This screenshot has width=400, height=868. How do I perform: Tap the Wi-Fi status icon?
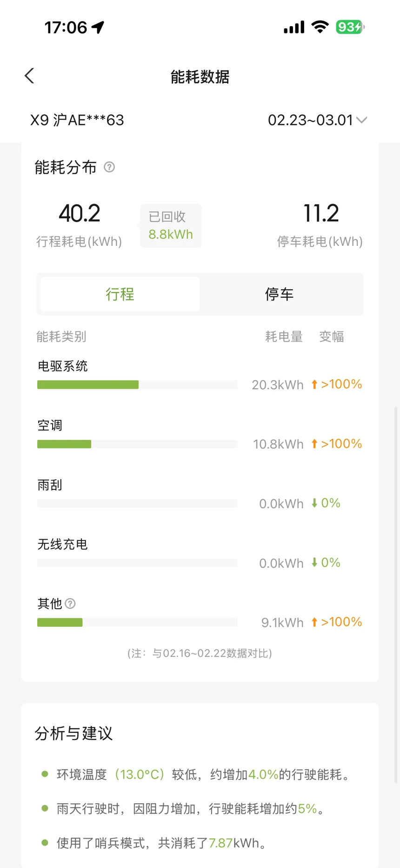320,27
